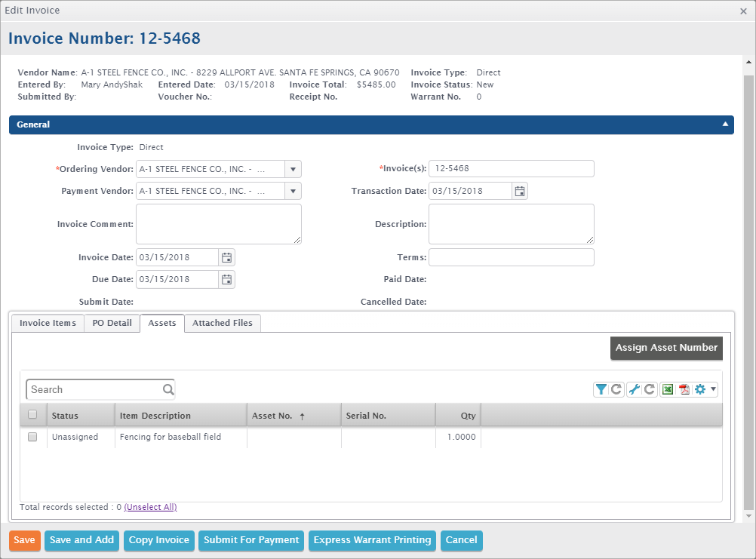Open Transaction Date calendar picker
This screenshot has height=559, width=756.
[x=520, y=191]
